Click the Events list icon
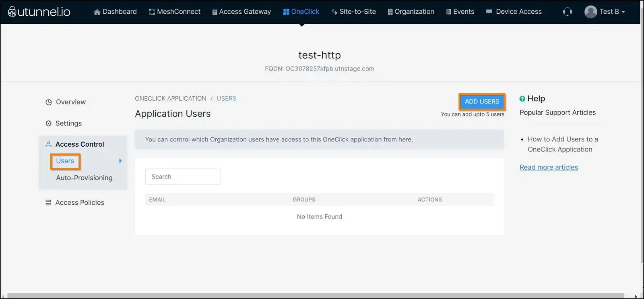644x299 pixels. tap(448, 12)
